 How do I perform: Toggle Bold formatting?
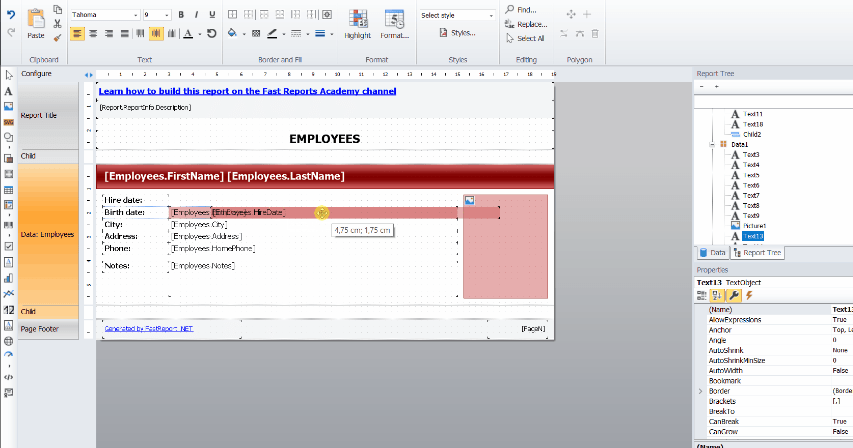pos(181,15)
